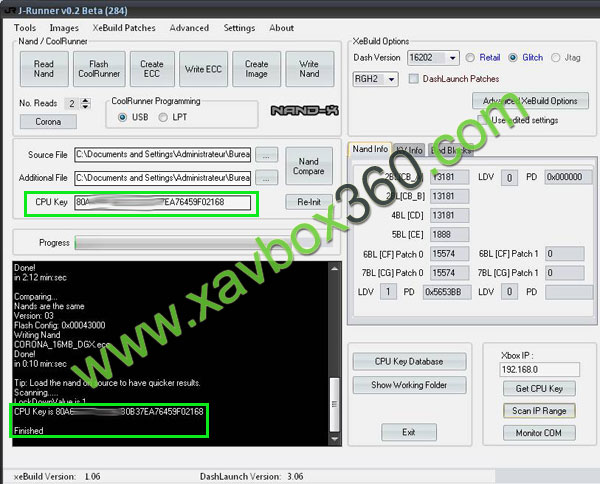This screenshot has width=600, height=484.
Task: Select the Retail radio button
Action: [x=470, y=58]
